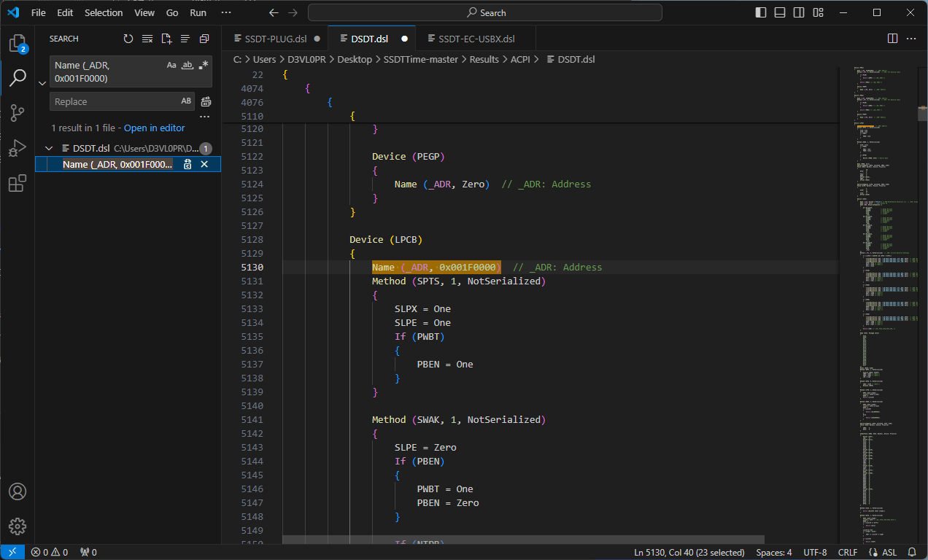
Task: Click the CRLF line ending indicator
Action: click(x=848, y=552)
